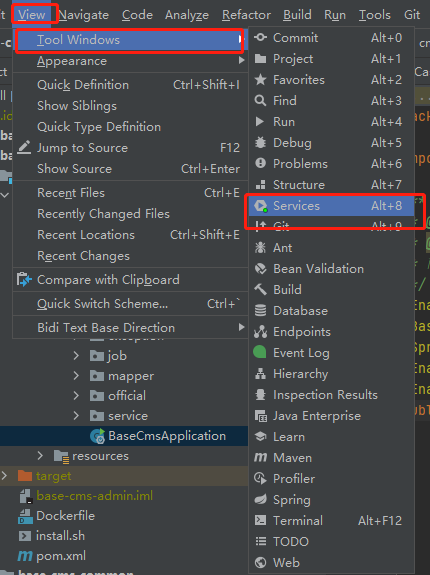The height and width of the screenshot is (575, 430).
Task: Click the green Event Log icon
Action: pos(260,352)
